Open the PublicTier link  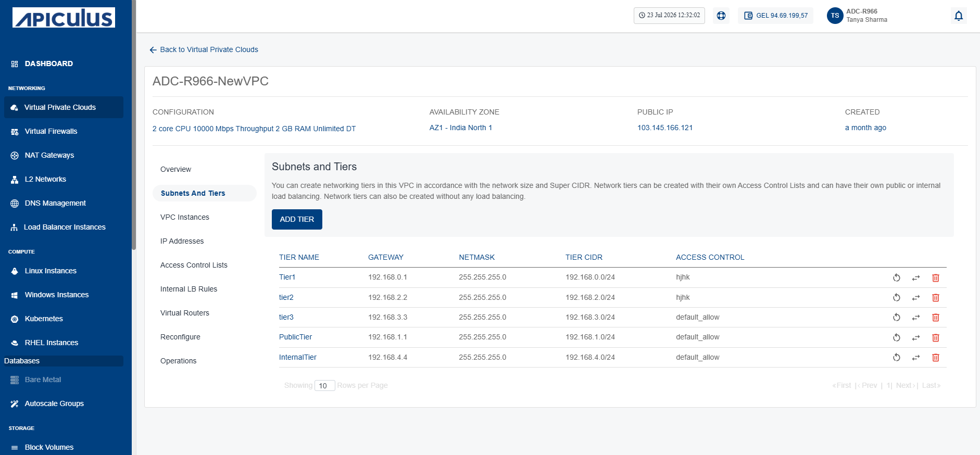(295, 337)
